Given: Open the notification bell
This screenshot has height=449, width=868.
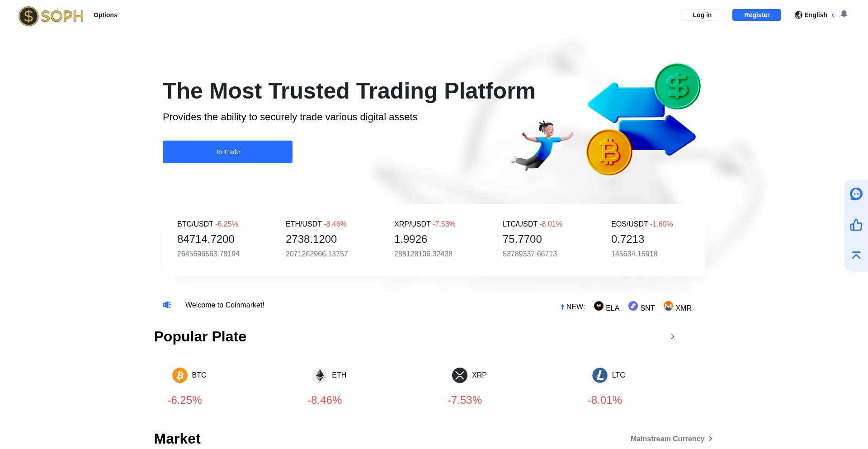Looking at the screenshot, I should click(x=844, y=14).
